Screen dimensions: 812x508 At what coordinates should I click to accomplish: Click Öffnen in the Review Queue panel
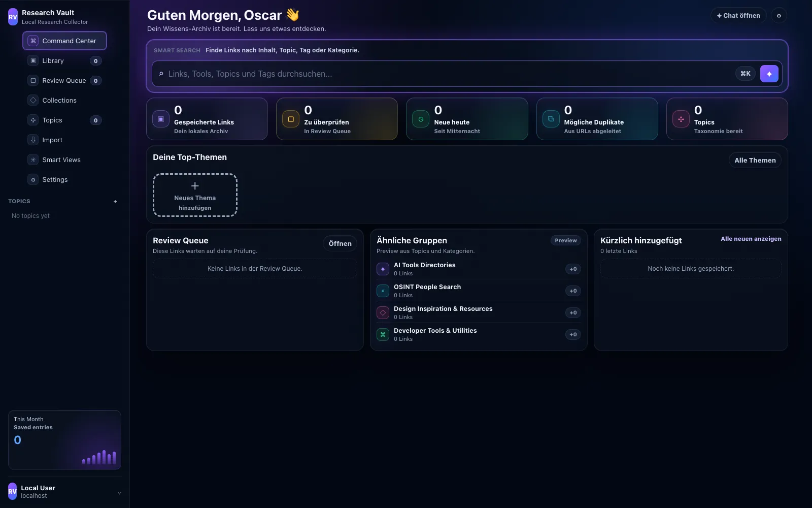(340, 243)
